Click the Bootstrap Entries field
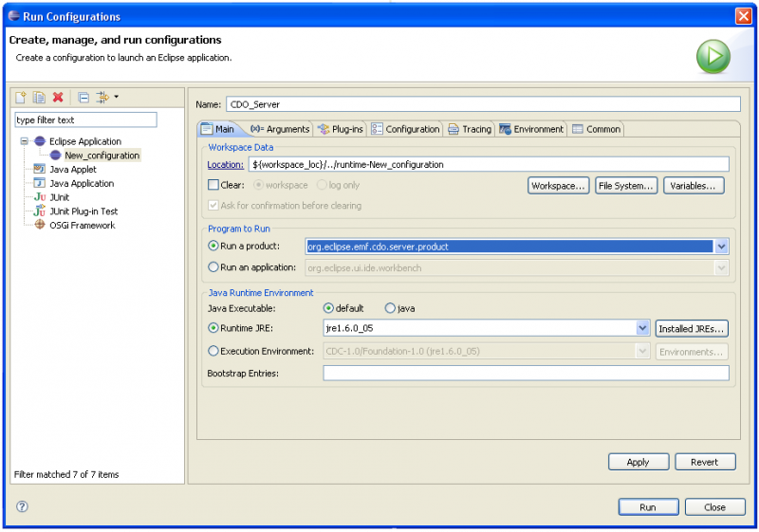This screenshot has height=532, width=759. 527,373
